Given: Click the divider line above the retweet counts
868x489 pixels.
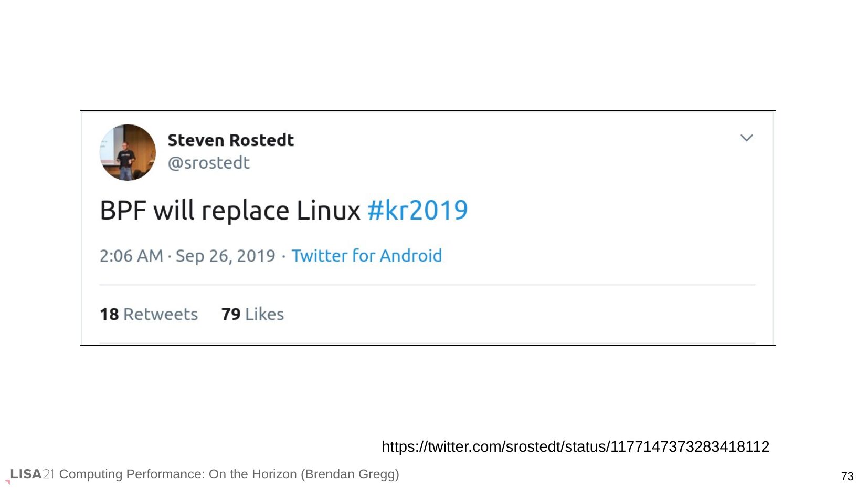Looking at the screenshot, I should pos(427,285).
